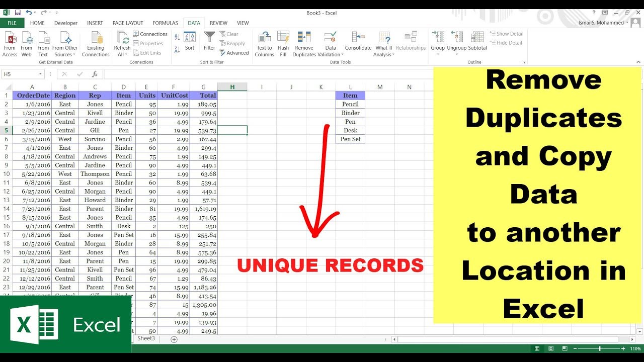Open the Undo history dropdown arrow
This screenshot has height=362, width=644.
pos(35,13)
